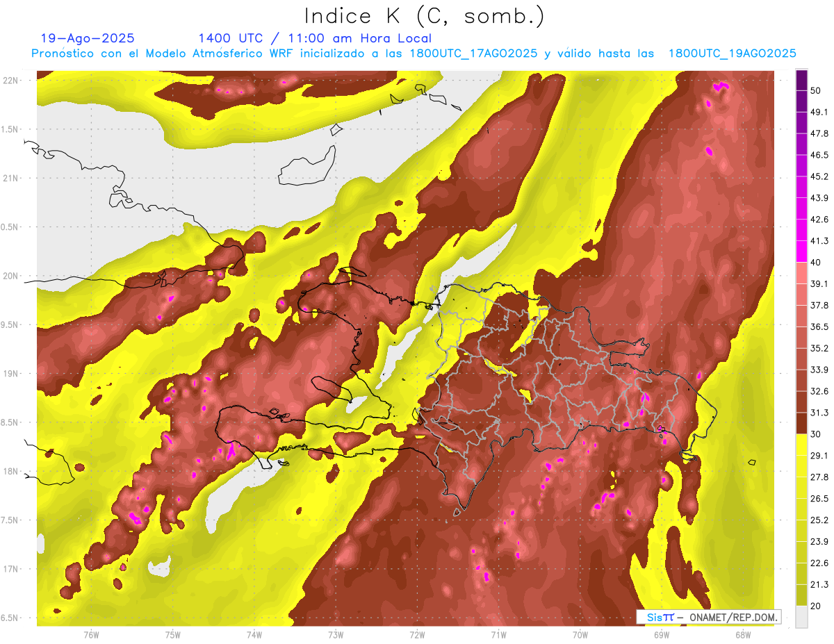Click the colorbar label '35.2'
The width and height of the screenshot is (834, 644).
pyautogui.click(x=819, y=348)
